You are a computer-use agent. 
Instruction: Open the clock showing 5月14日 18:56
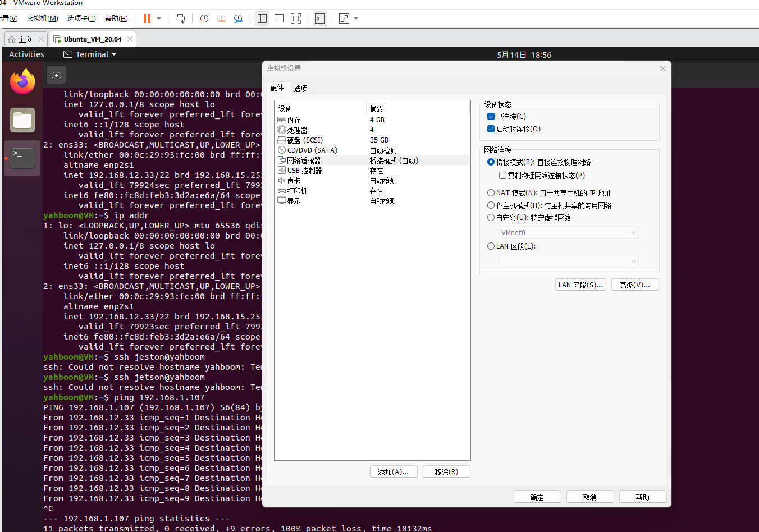(524, 55)
